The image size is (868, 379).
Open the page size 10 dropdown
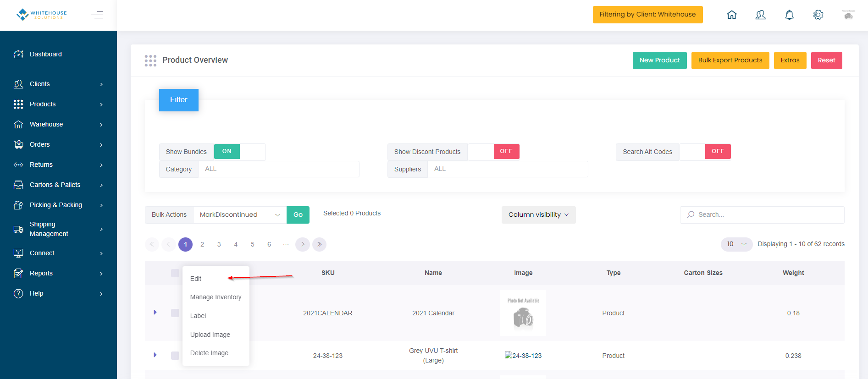736,244
